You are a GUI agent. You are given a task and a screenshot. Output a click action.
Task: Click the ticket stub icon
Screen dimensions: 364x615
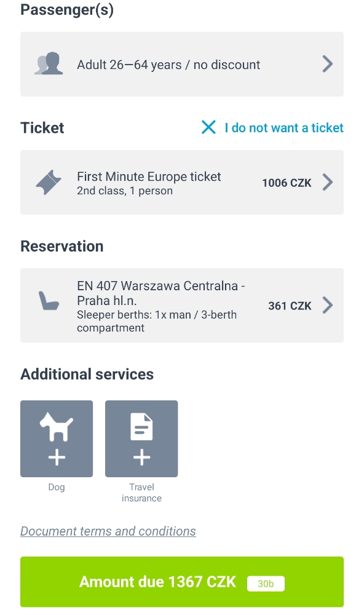pyautogui.click(x=49, y=183)
